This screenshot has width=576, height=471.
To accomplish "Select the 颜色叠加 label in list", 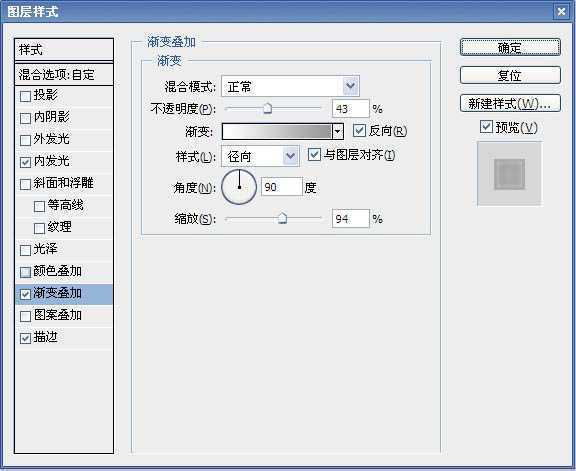I will (x=57, y=271).
